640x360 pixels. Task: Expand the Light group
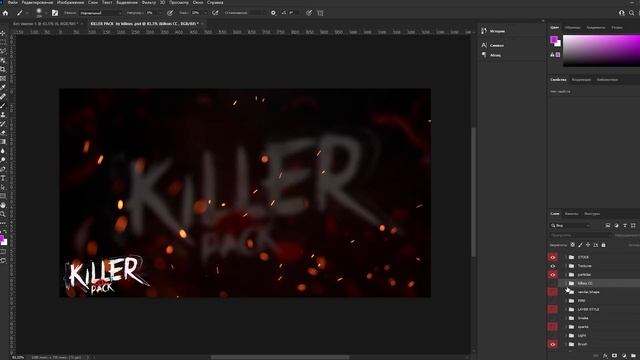pyautogui.click(x=566, y=336)
